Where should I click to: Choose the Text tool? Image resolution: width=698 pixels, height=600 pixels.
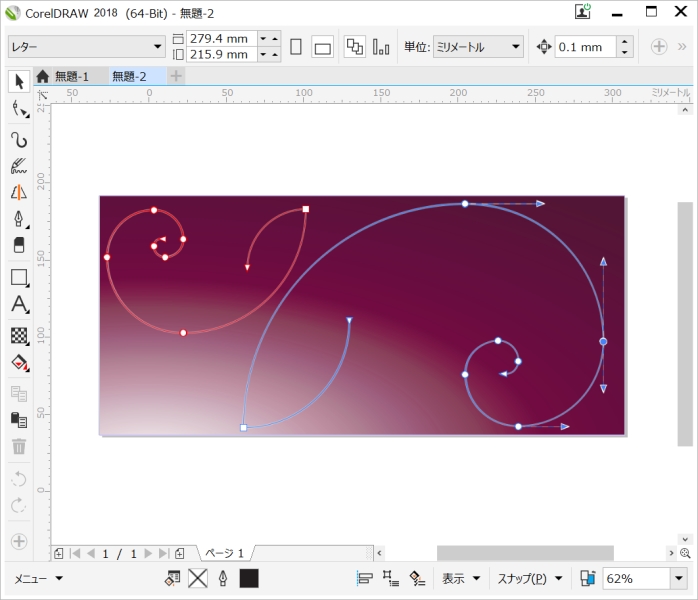point(19,305)
